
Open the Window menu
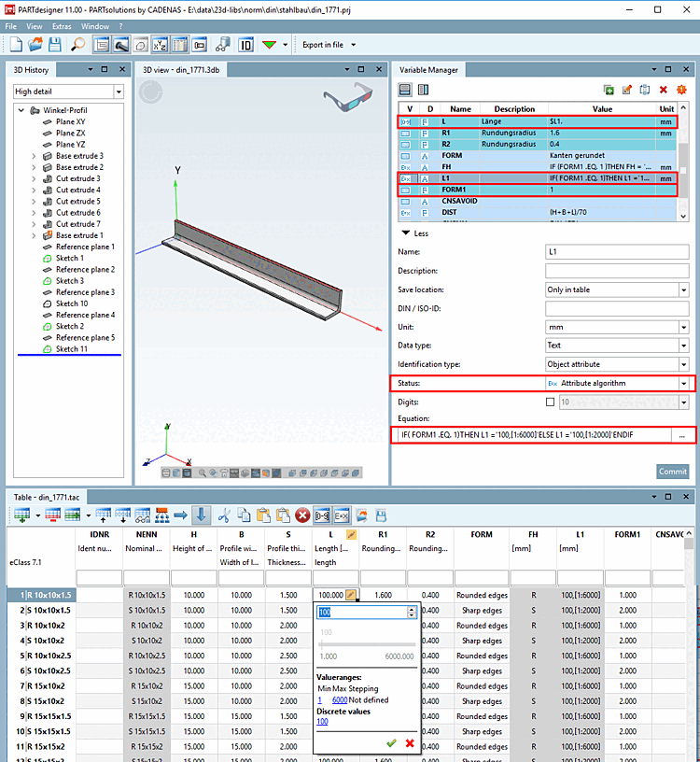point(94,26)
